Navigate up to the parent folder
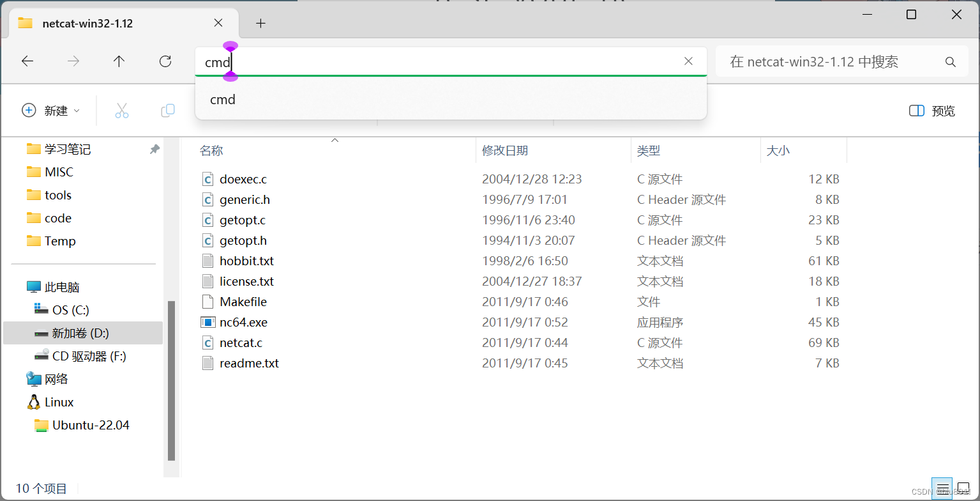 point(119,61)
